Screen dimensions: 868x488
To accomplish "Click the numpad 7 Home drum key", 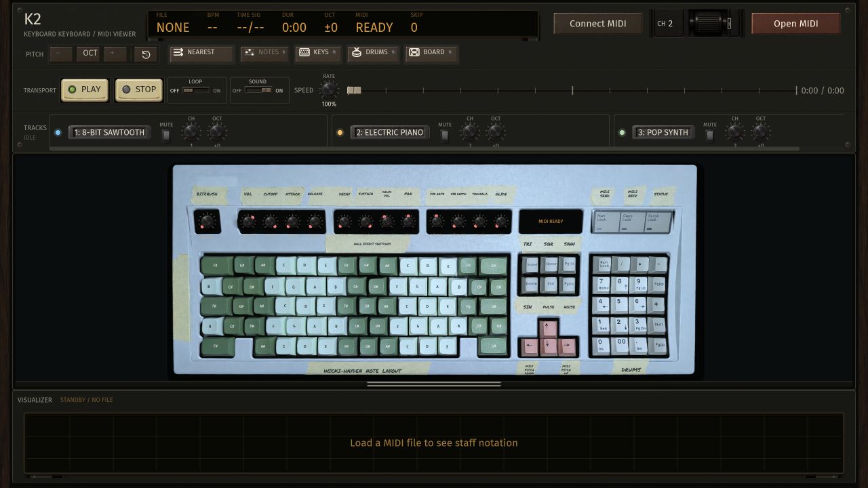I will [x=603, y=284].
